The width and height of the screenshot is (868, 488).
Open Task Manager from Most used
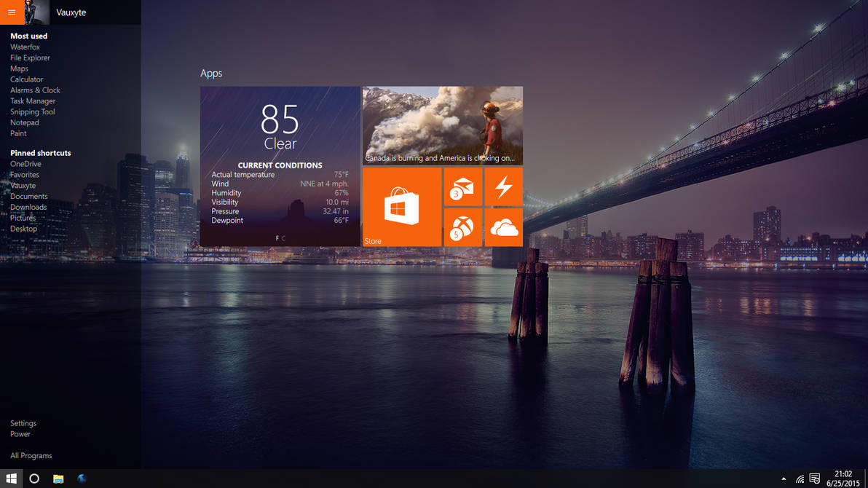tap(34, 101)
